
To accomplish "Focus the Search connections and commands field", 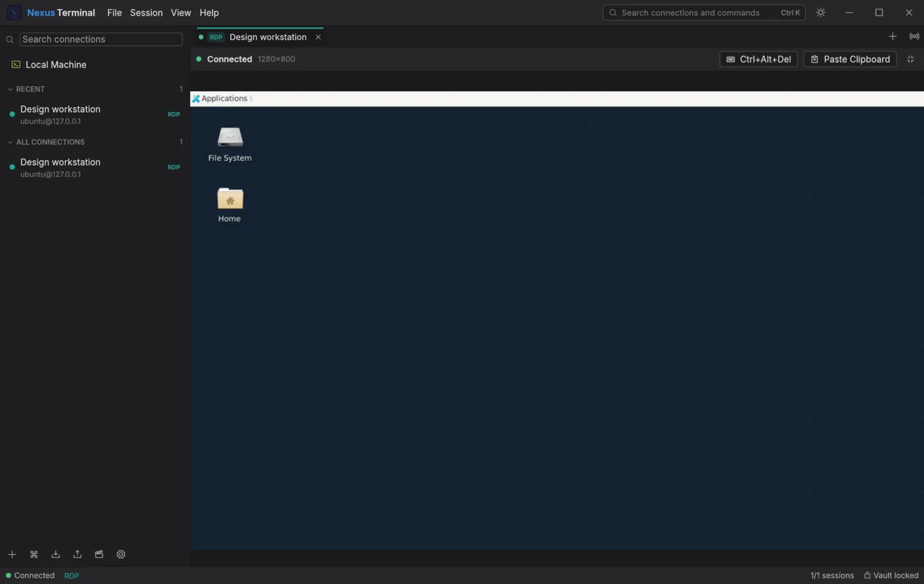I will [x=704, y=12].
